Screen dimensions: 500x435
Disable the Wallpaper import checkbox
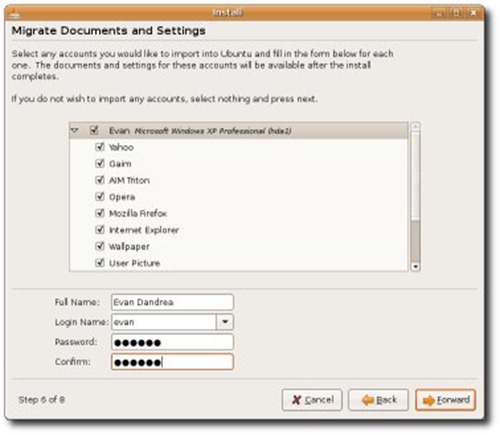[x=100, y=246]
